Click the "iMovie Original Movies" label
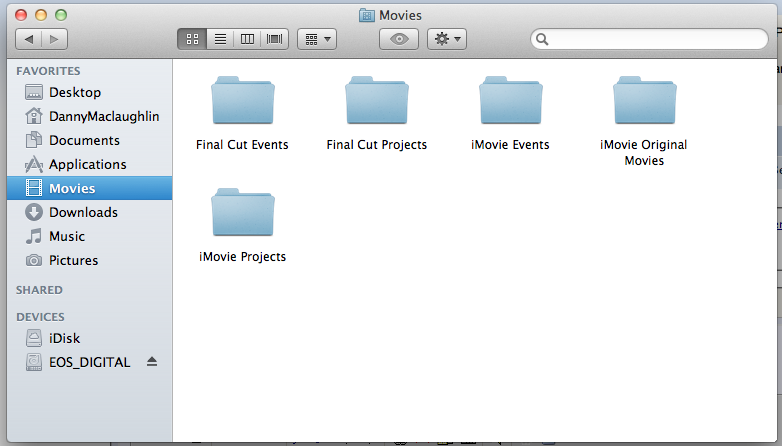 pos(644,153)
